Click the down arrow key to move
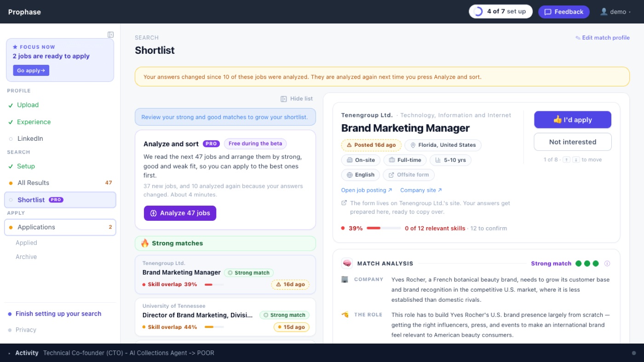 (x=576, y=160)
